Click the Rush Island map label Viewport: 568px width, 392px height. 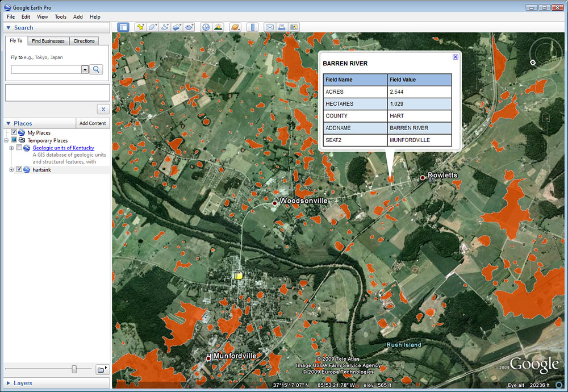click(404, 344)
